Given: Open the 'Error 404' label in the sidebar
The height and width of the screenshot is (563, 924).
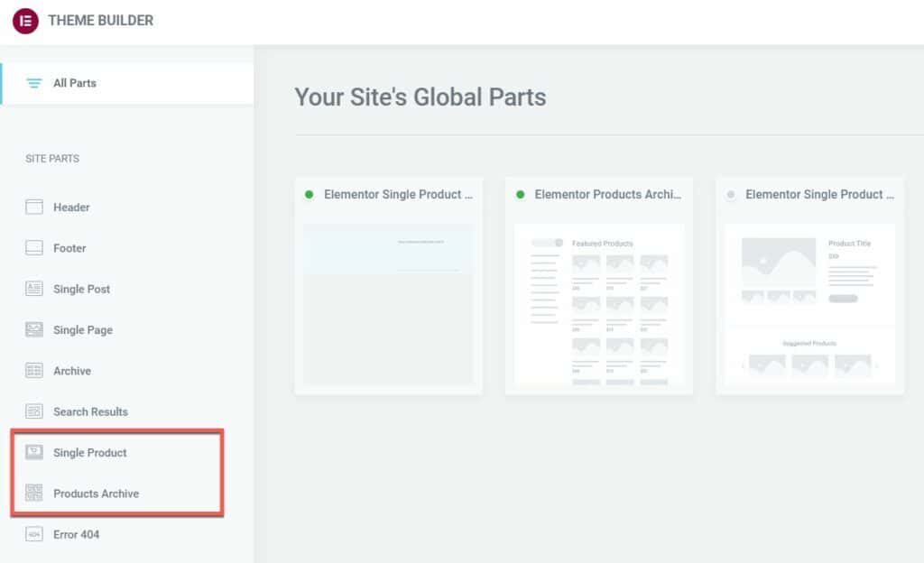Looking at the screenshot, I should (77, 535).
